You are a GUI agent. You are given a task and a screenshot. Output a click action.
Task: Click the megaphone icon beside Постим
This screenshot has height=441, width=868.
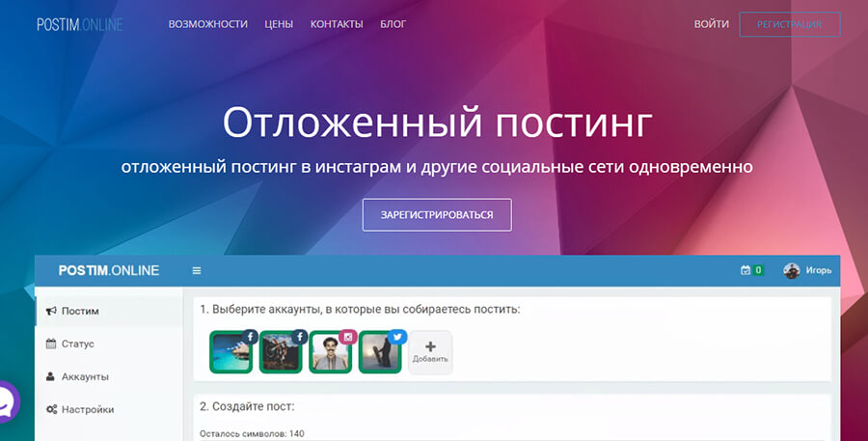click(51, 311)
